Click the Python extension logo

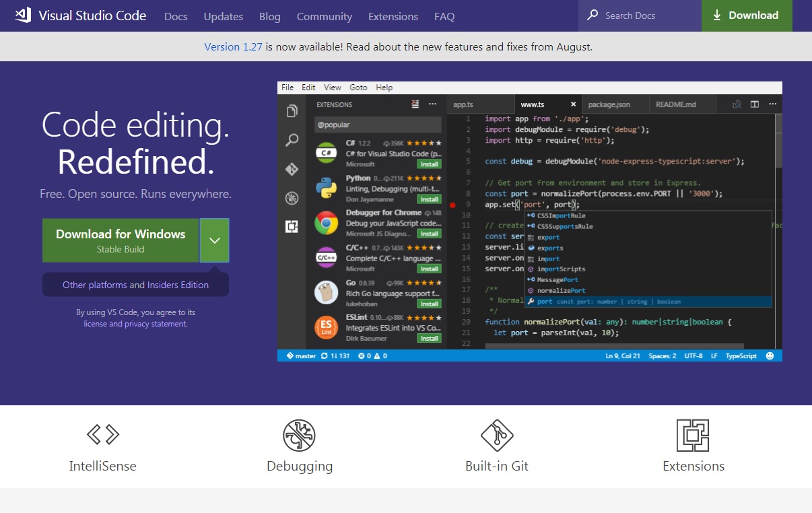[x=327, y=187]
